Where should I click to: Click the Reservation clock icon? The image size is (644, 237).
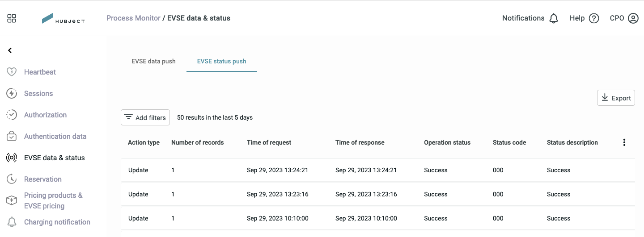click(12, 179)
